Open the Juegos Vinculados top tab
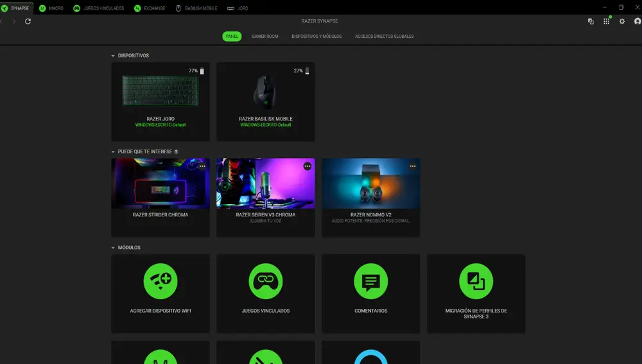This screenshot has height=364, width=642. [99, 8]
